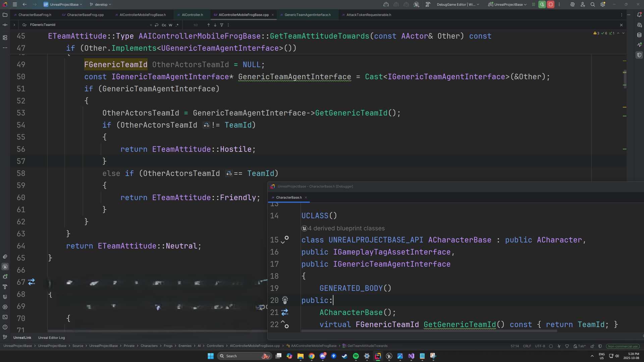Enable Regex (.*) option in find bar
Viewport: 644px width, 362px height.
[x=177, y=25]
